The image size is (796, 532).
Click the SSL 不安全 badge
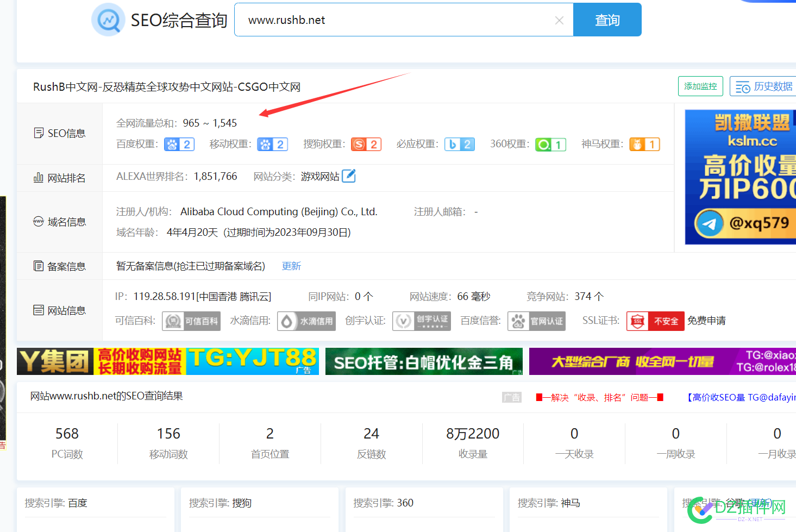655,321
